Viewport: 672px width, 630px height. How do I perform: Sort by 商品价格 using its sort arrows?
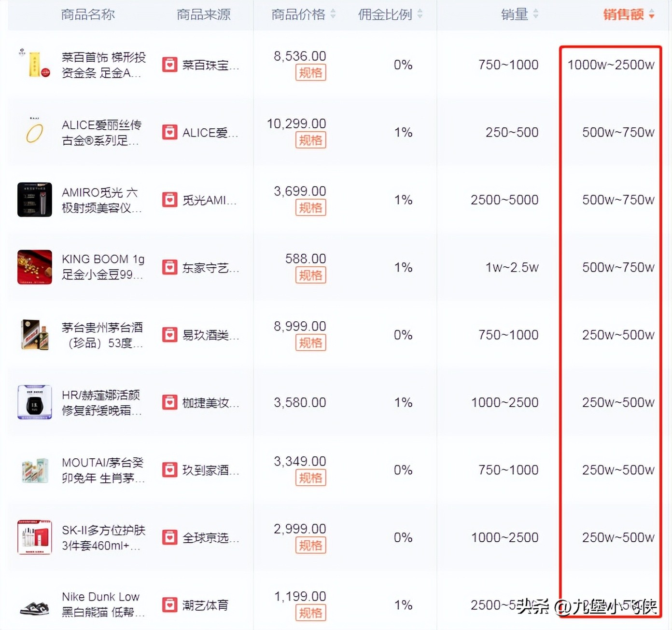(333, 14)
